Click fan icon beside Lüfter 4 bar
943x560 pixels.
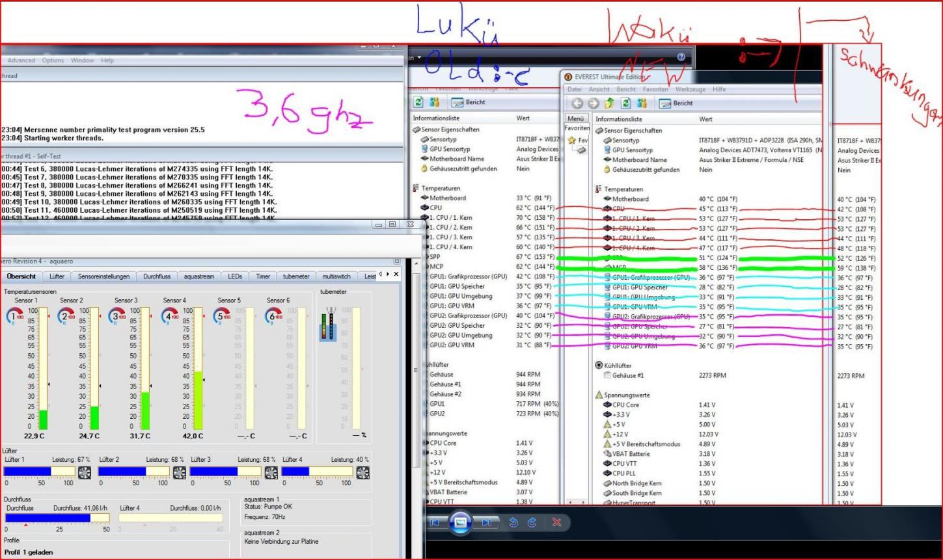click(363, 472)
